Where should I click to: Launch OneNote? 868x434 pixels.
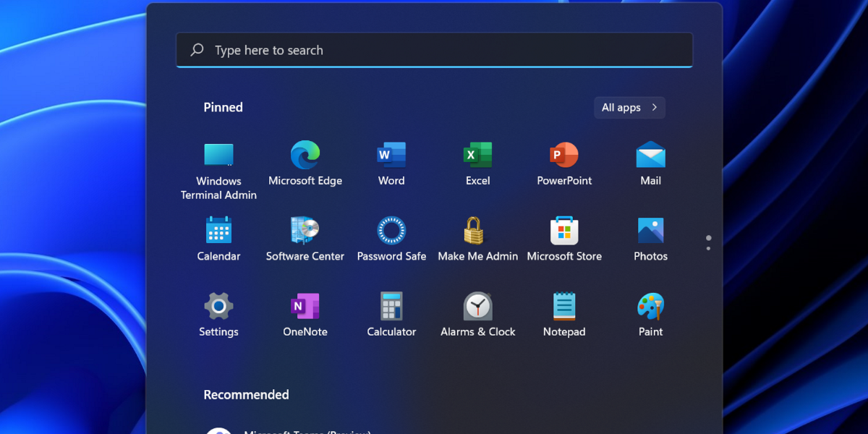[305, 315]
